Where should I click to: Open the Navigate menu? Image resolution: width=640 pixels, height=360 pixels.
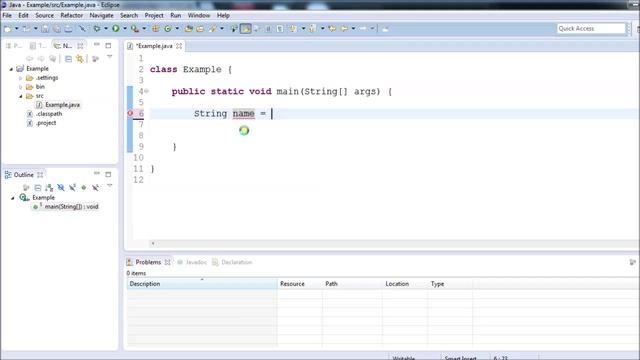[102, 16]
